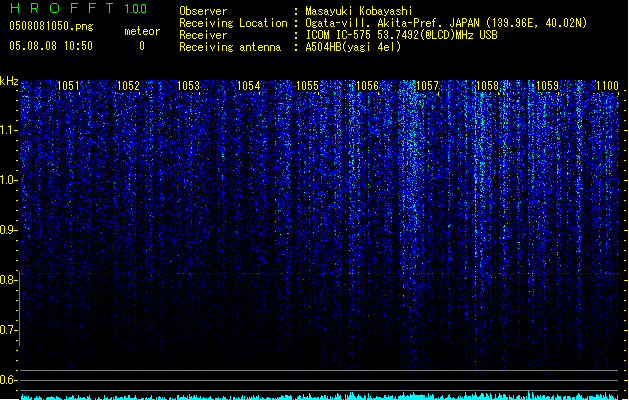Click the 0.9 kHz frequency tick label
Screen dimensions: 629x400
click(8, 230)
